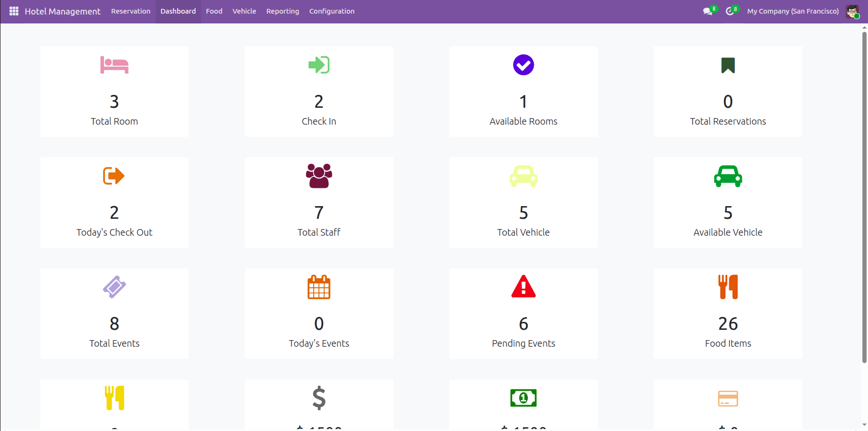Click the number 8 on Total Events card
Screen dimensions: 868x431
(114, 324)
